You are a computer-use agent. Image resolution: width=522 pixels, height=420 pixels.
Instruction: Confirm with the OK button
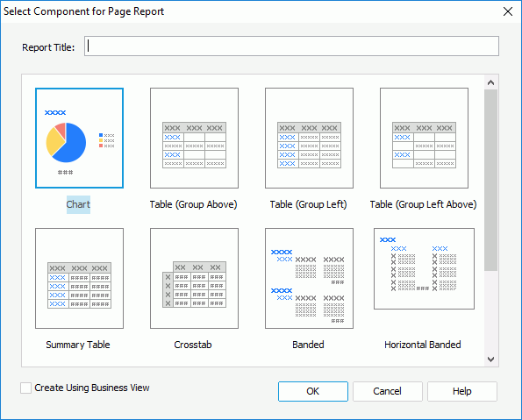313,391
